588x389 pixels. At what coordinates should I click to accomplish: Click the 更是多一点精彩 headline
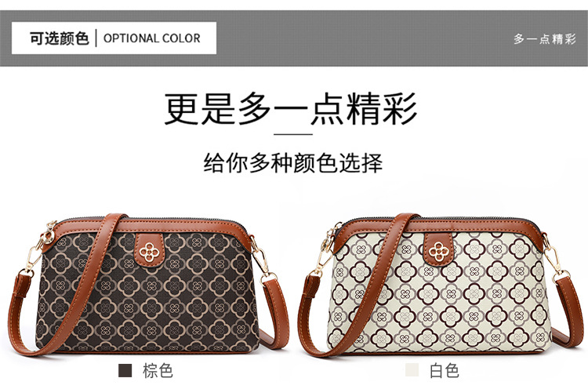pyautogui.click(x=291, y=108)
